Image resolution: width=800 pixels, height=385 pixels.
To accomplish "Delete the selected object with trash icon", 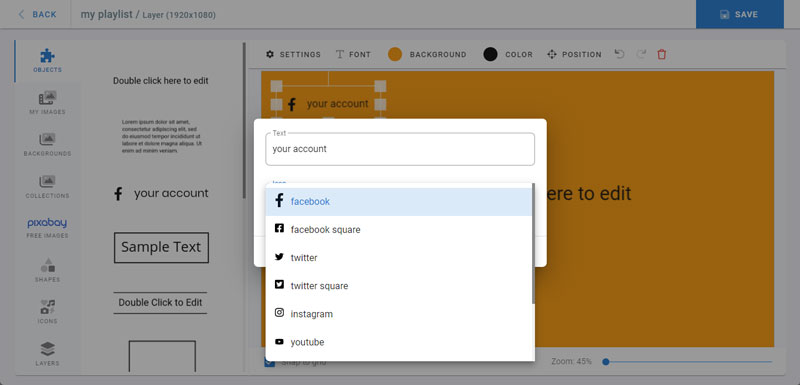I will pyautogui.click(x=662, y=54).
